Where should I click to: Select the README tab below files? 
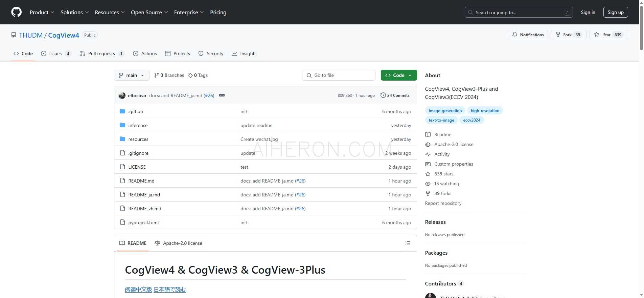tap(133, 243)
